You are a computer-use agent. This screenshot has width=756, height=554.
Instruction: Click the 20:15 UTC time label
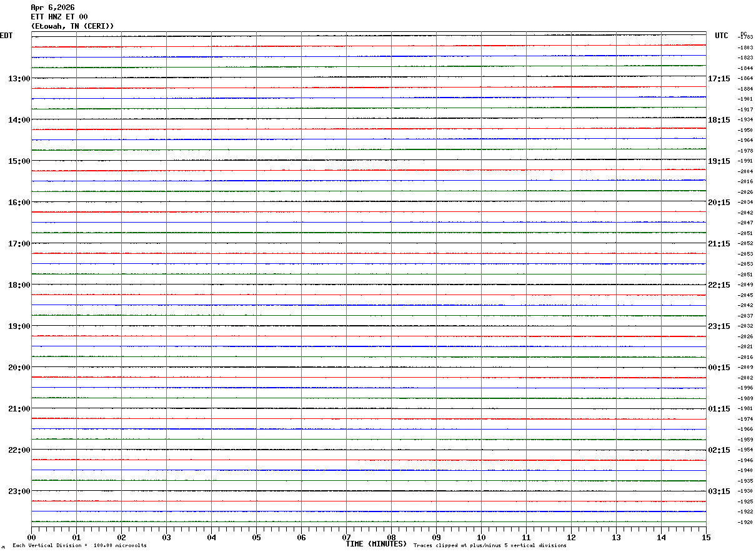coord(719,203)
